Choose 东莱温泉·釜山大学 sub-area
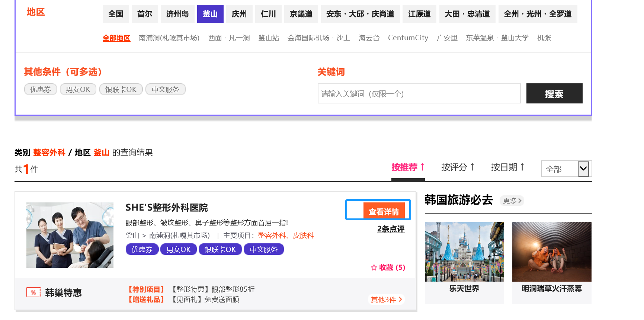The height and width of the screenshot is (320, 644). (497, 38)
